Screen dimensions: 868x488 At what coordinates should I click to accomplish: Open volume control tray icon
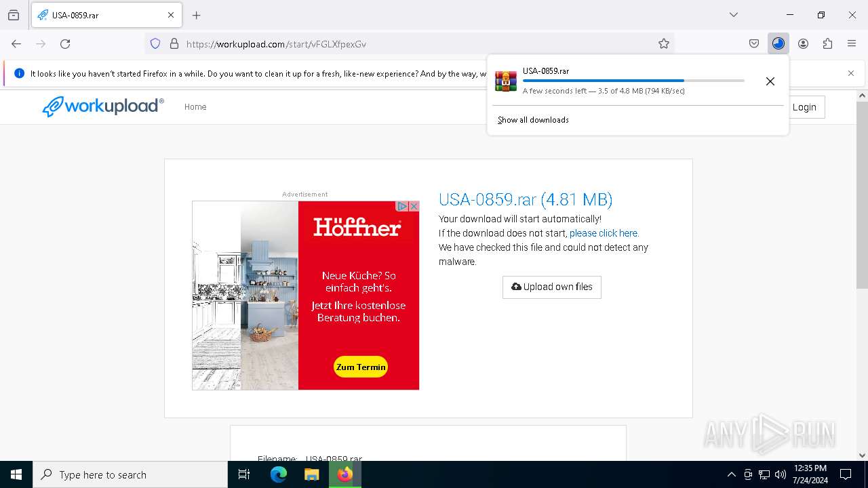pos(781,474)
